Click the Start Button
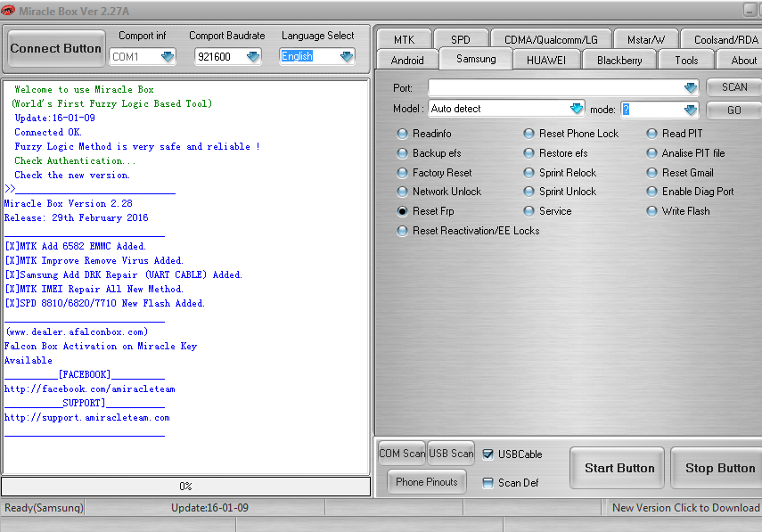The height and width of the screenshot is (532, 762). [618, 468]
